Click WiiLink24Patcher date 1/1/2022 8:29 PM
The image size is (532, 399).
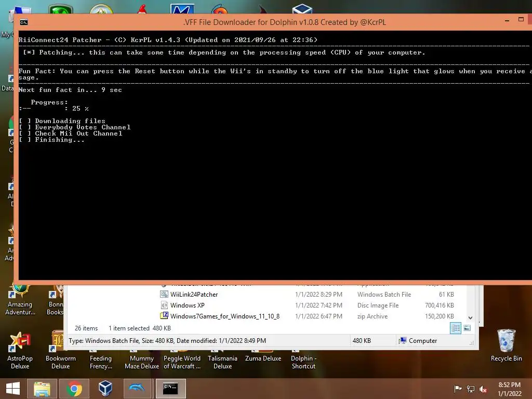pyautogui.click(x=318, y=295)
